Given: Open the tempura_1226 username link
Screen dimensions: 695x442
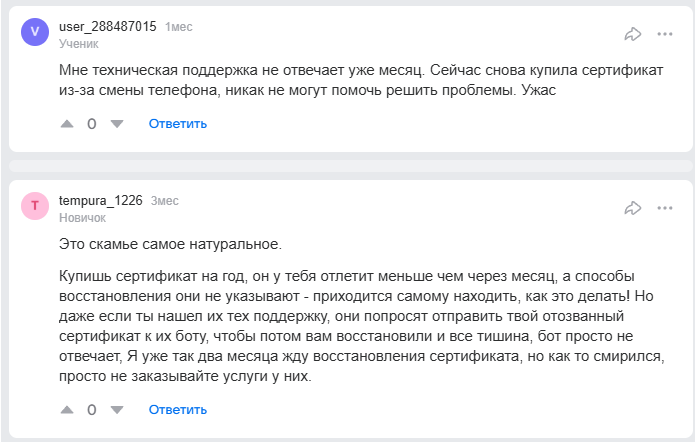Looking at the screenshot, I should [x=101, y=200].
